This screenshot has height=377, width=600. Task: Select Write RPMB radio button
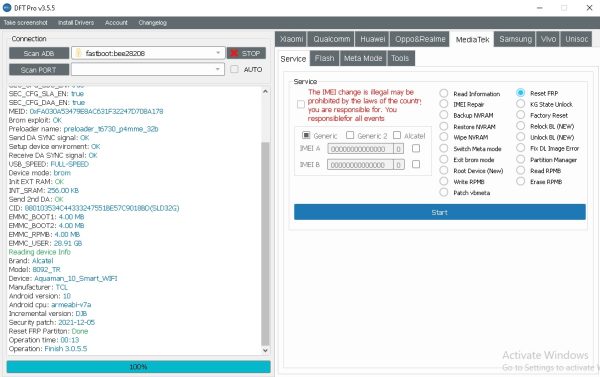pos(443,181)
